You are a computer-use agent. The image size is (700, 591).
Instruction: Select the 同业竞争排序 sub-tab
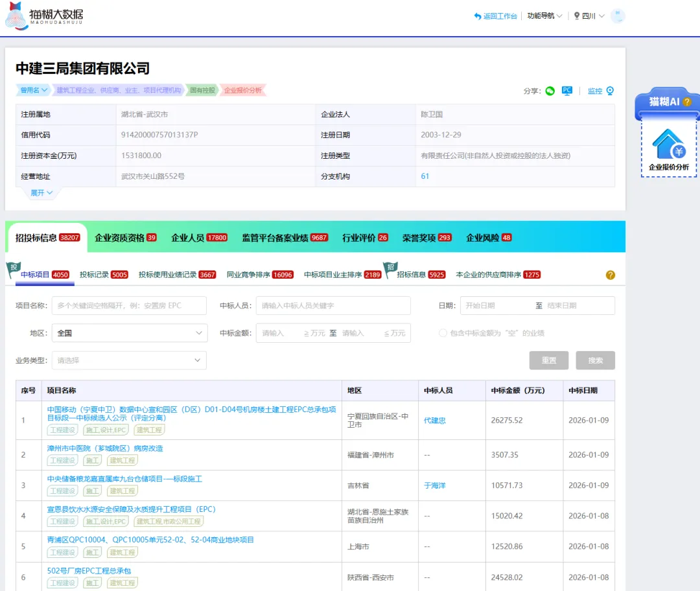point(260,275)
